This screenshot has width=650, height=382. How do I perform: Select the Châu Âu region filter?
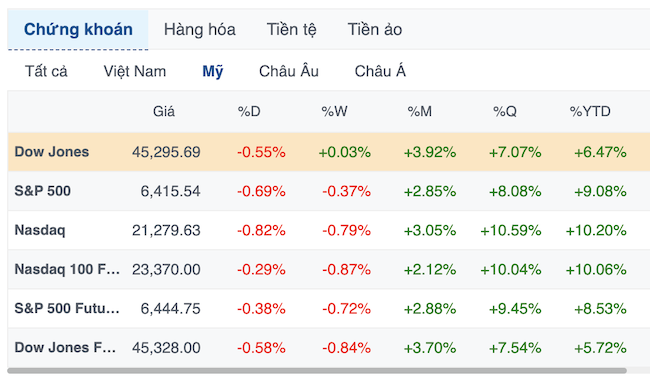(289, 71)
